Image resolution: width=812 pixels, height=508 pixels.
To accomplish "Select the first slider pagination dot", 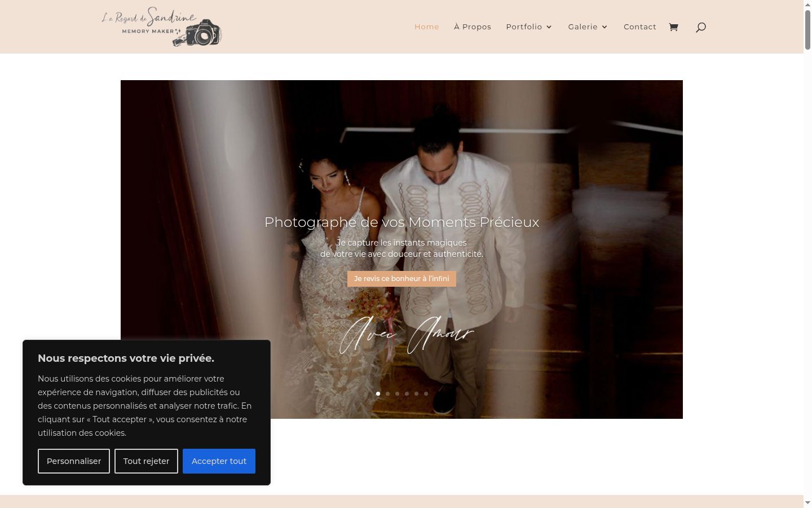I will (x=378, y=394).
